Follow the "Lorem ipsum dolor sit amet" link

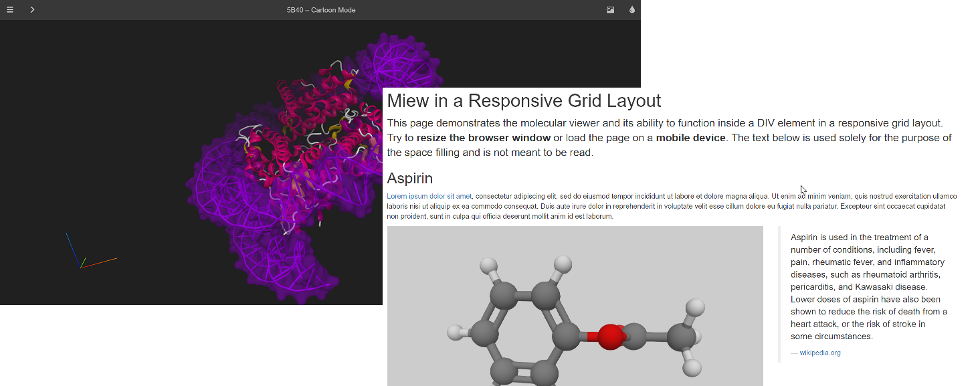tap(429, 197)
